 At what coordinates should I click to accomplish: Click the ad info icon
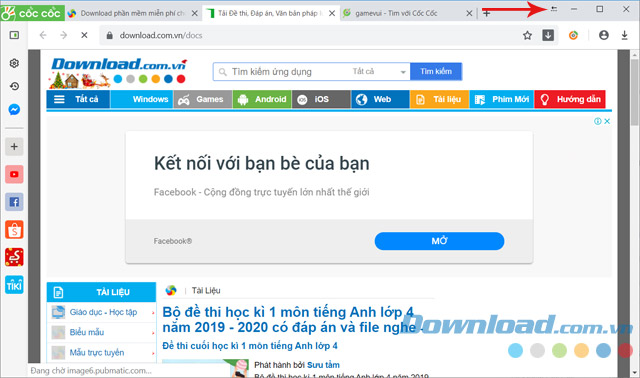598,121
